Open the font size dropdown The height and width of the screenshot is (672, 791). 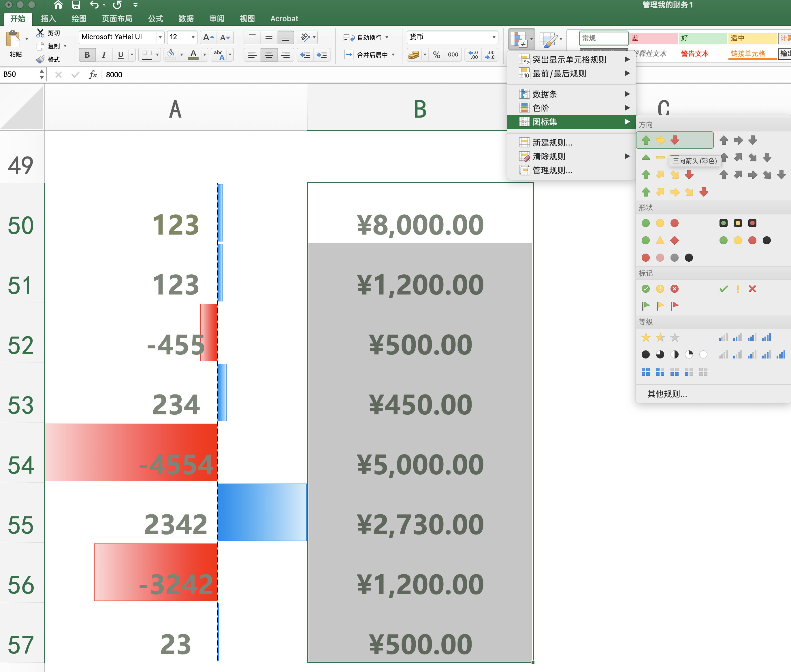coord(193,37)
